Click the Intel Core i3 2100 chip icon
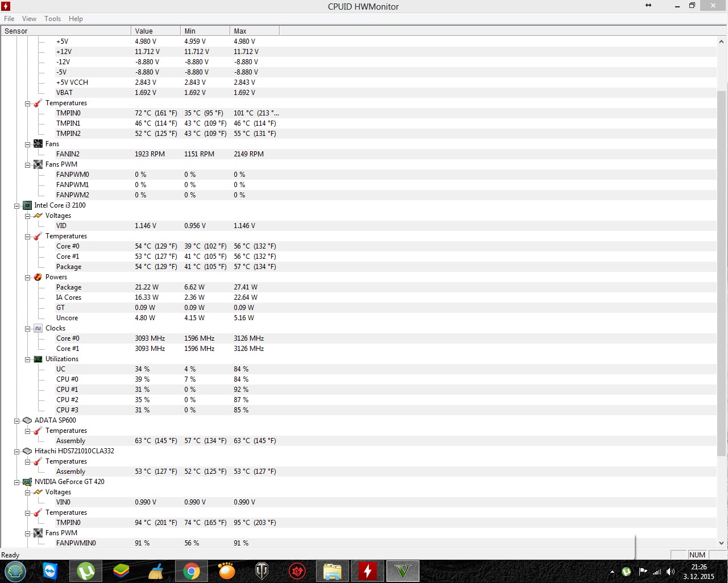This screenshot has height=583, width=728. (27, 205)
